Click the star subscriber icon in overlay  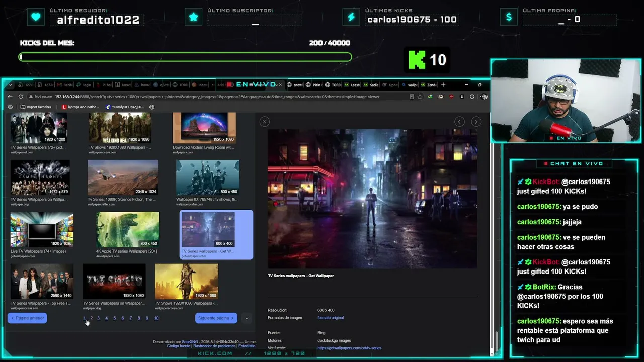click(x=194, y=17)
